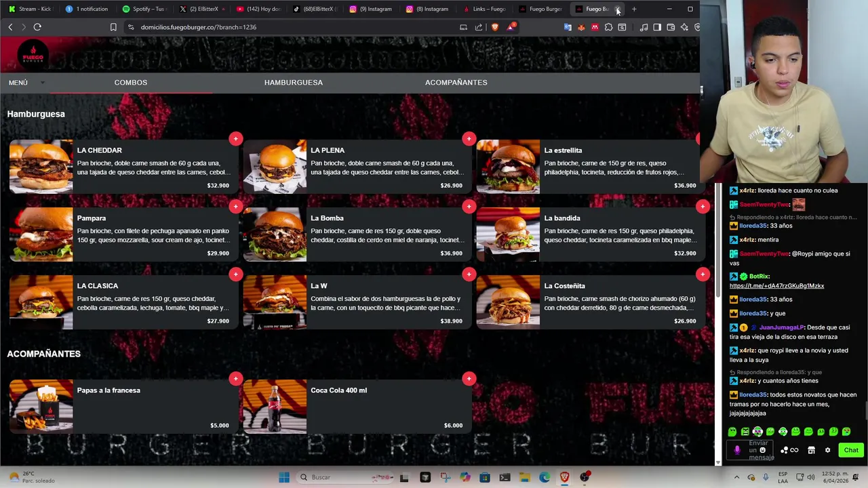Viewport: 868px width, 488px height.
Task: Switch to the COMBOS category tab
Action: (x=131, y=83)
